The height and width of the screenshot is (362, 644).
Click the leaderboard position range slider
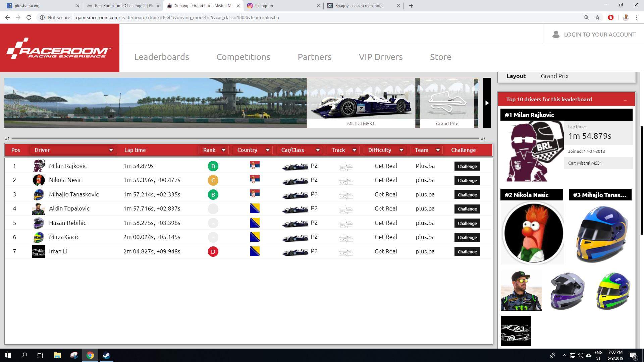coord(245,138)
